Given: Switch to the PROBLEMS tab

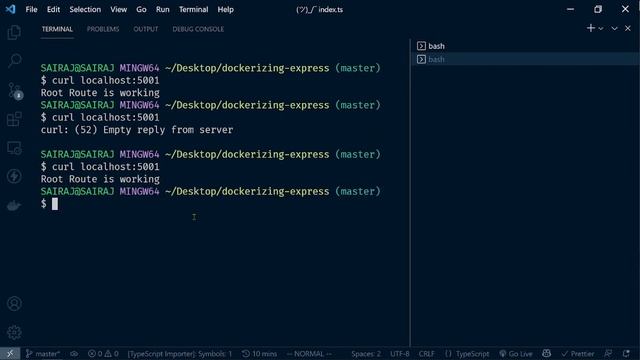Looking at the screenshot, I should click(103, 29).
